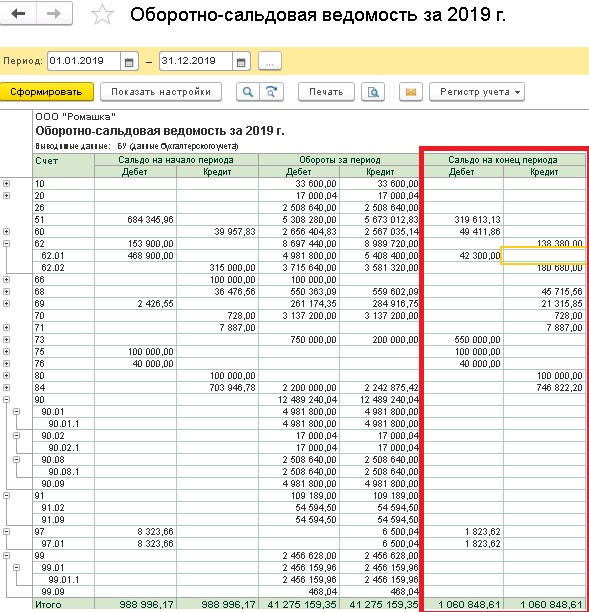Collapse account 62 group
Screen dimensions: 589x612
click(6, 244)
